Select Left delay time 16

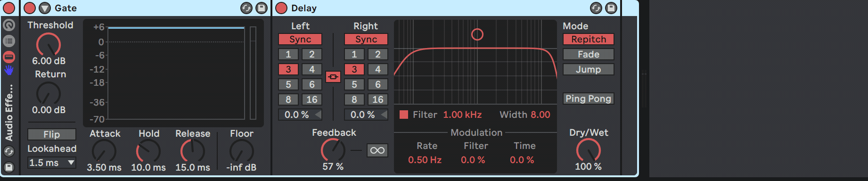(312, 99)
